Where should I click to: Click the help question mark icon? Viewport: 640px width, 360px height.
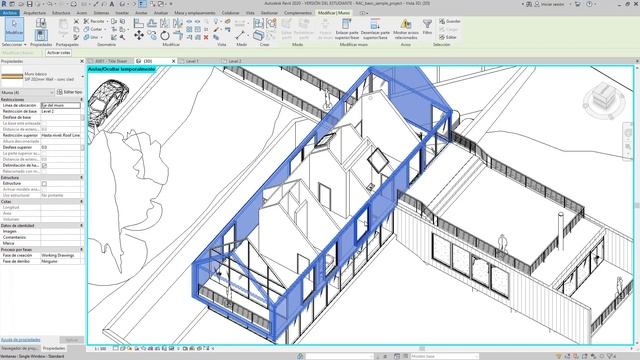[589, 4]
